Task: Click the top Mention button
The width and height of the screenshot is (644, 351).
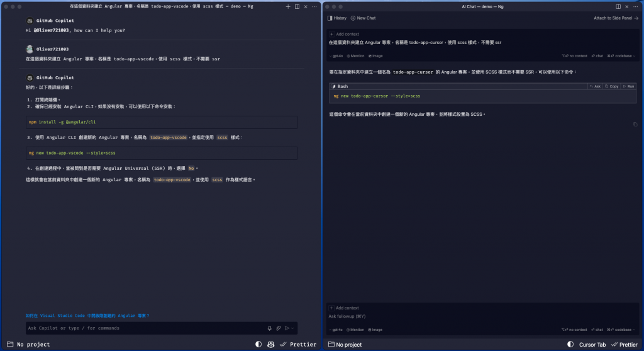Action: (x=355, y=56)
